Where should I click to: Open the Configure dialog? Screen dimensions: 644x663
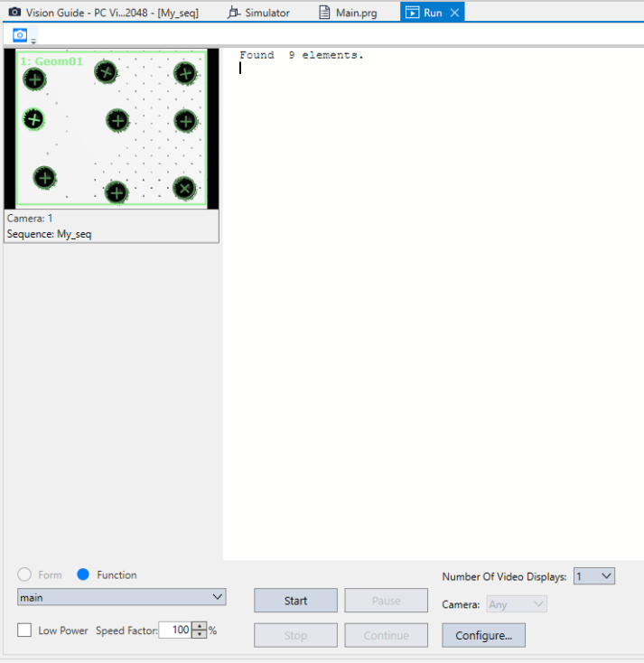pyautogui.click(x=484, y=635)
